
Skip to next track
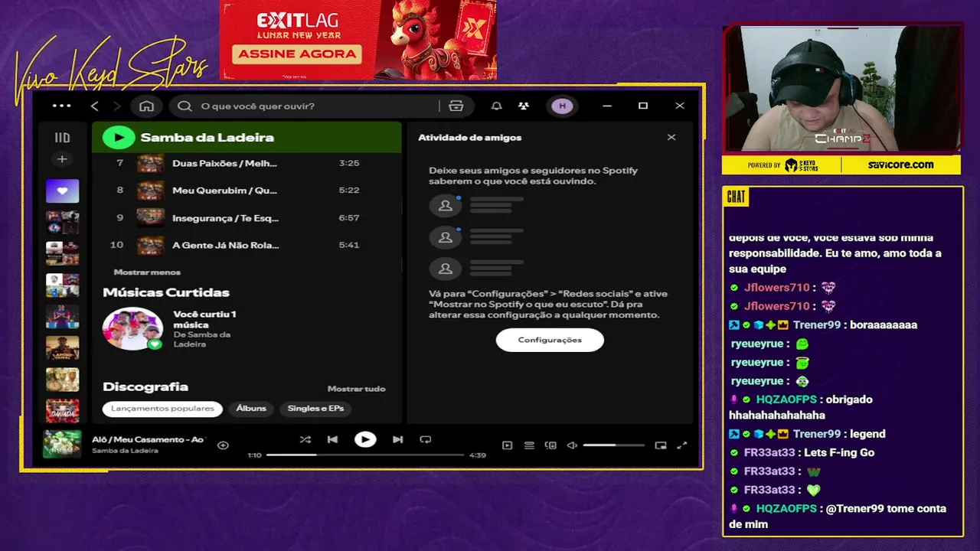397,439
